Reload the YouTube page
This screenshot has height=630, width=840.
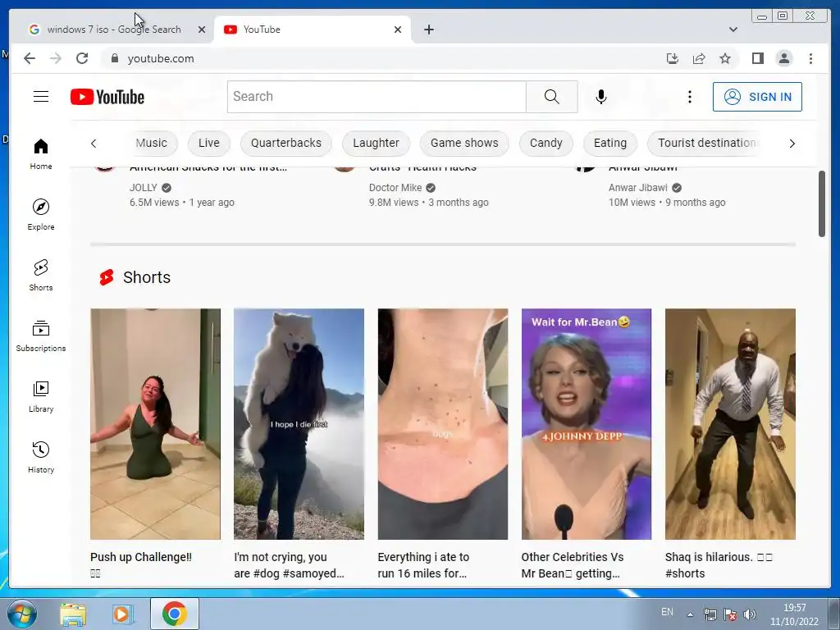[82, 58]
